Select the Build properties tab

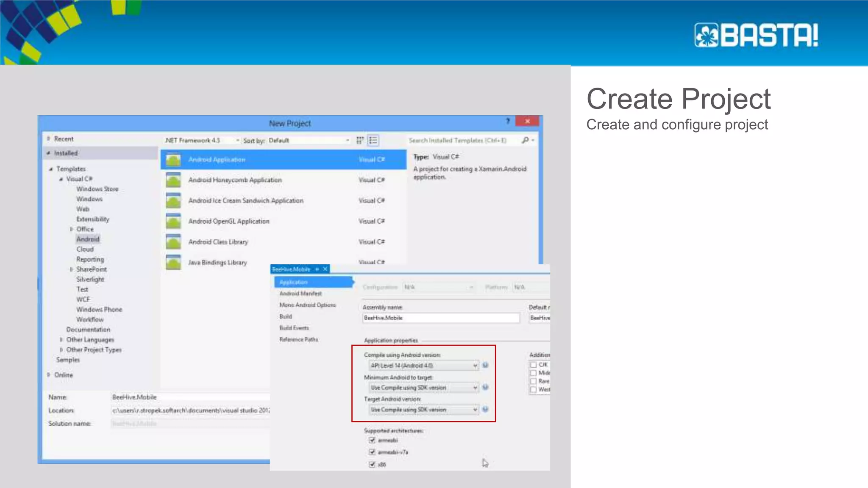(286, 316)
